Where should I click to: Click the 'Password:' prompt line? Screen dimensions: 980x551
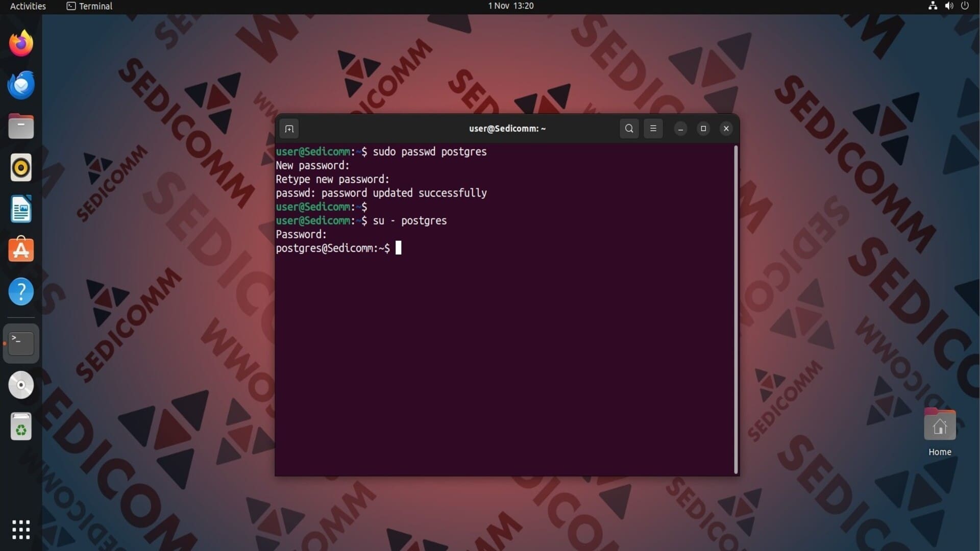pos(301,234)
